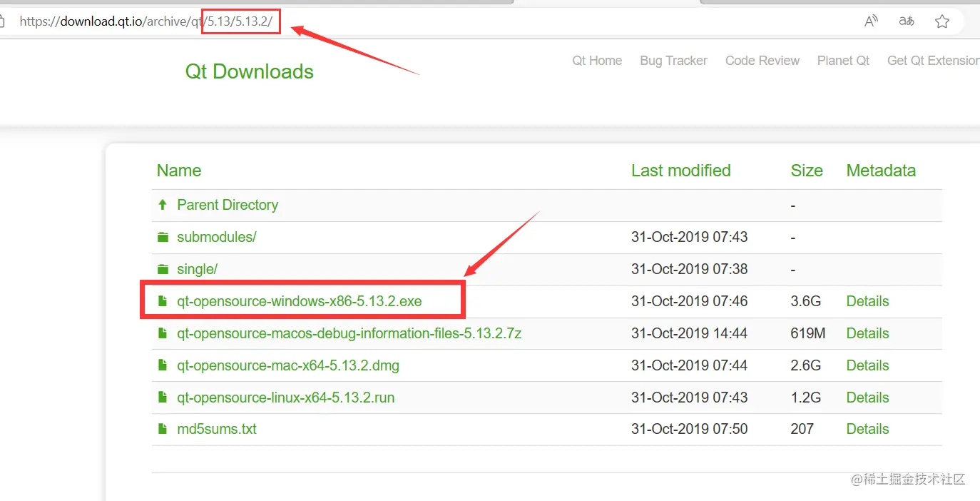Open Details for md5sums.txt
This screenshot has width=980, height=501.
click(x=867, y=429)
